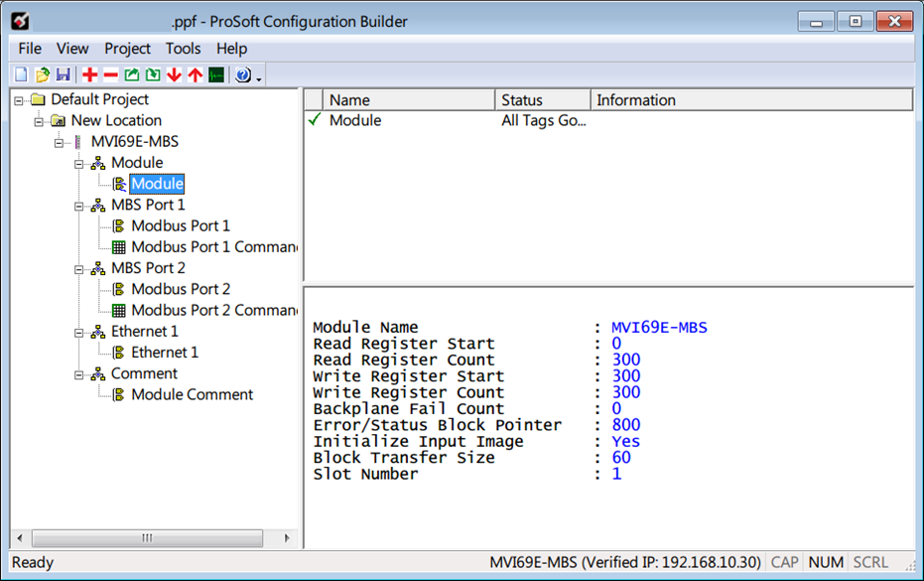The width and height of the screenshot is (924, 581).
Task: Click the Verified IP status bar text
Action: tap(625, 562)
